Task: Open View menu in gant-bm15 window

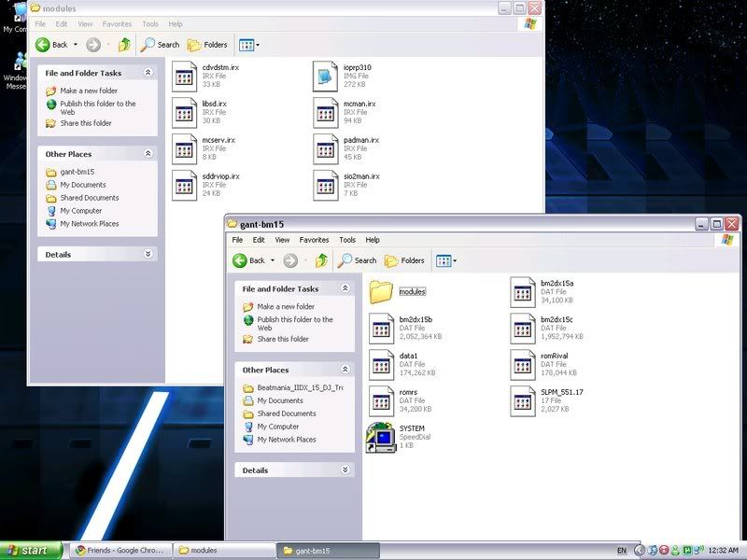Action: point(282,240)
